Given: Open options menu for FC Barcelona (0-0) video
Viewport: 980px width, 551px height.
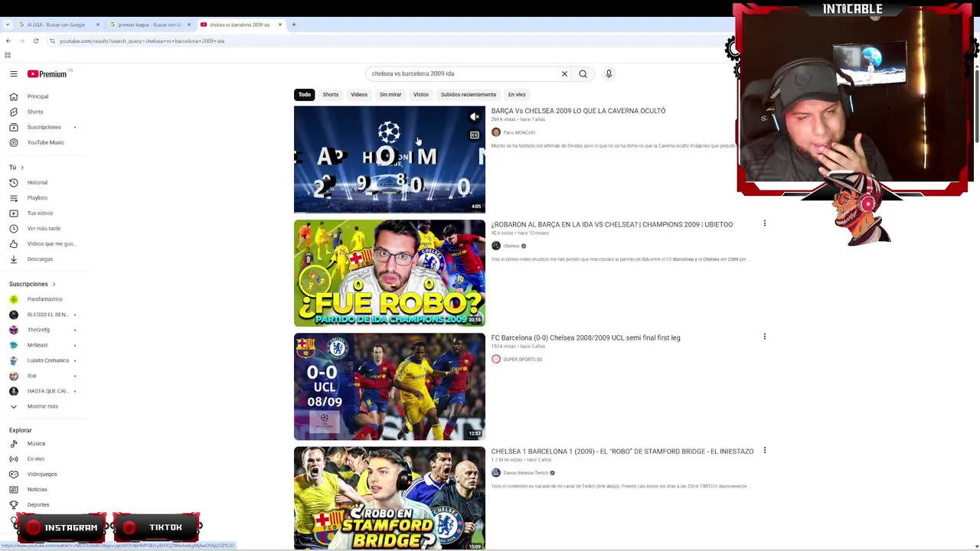Looking at the screenshot, I should click(x=764, y=337).
